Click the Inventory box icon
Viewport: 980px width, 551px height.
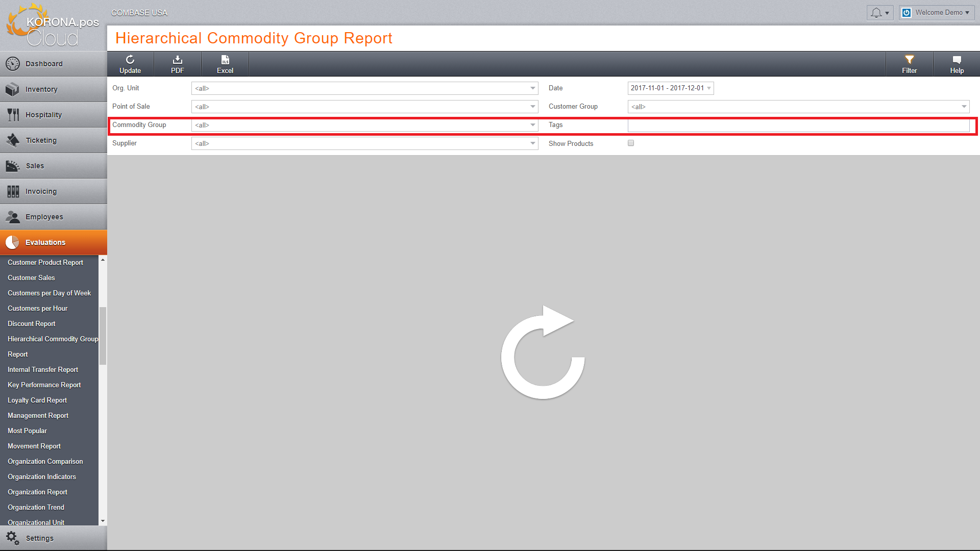pos(13,89)
